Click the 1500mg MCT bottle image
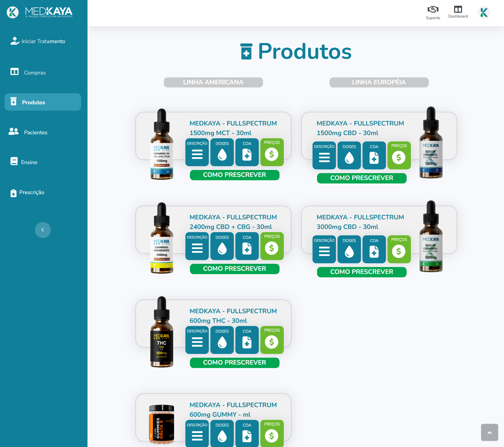 click(162, 144)
